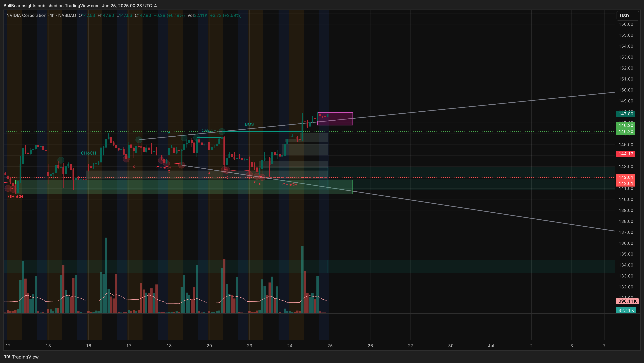The width and height of the screenshot is (644, 363).
Task: Click the 135.00 price axis label
Action: click(626, 254)
